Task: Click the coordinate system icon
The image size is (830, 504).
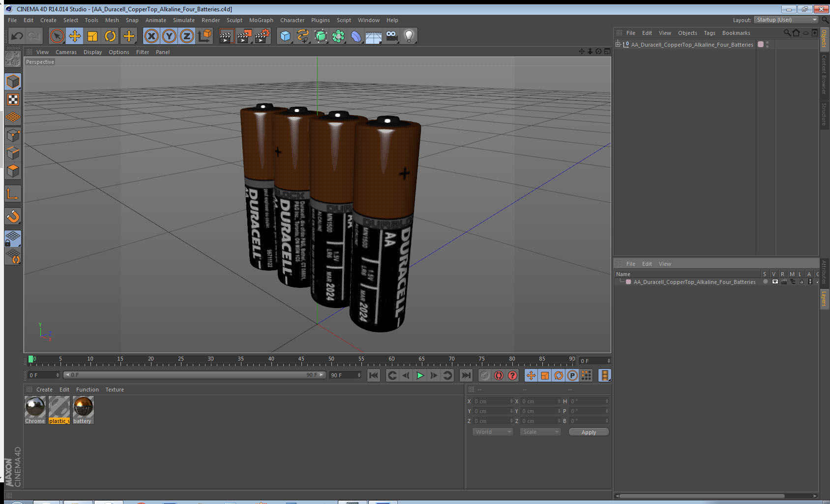Action: (205, 36)
